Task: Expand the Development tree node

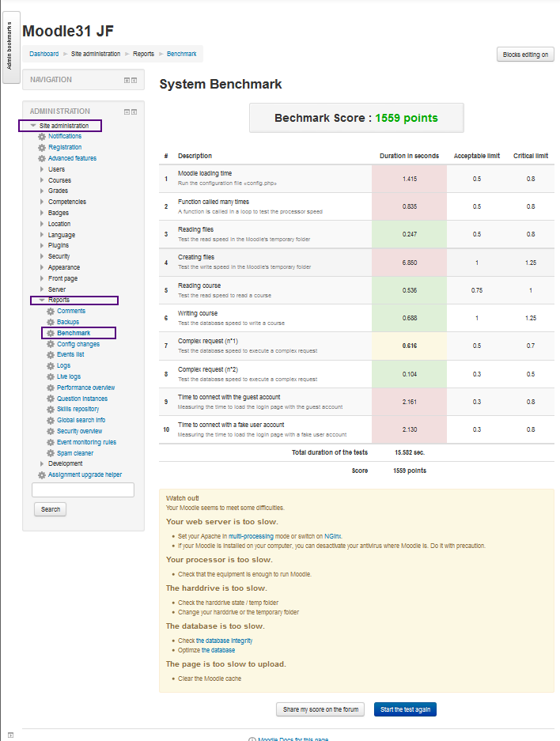Action: tap(42, 463)
